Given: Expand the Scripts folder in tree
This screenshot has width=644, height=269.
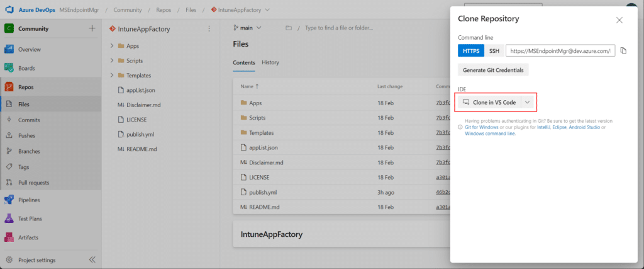Looking at the screenshot, I should point(111,60).
